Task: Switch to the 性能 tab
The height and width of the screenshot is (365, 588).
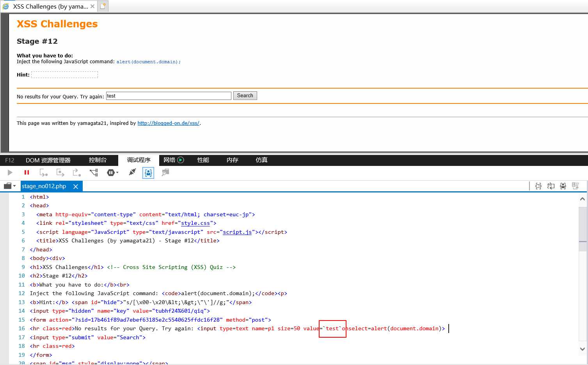Action: coord(203,160)
